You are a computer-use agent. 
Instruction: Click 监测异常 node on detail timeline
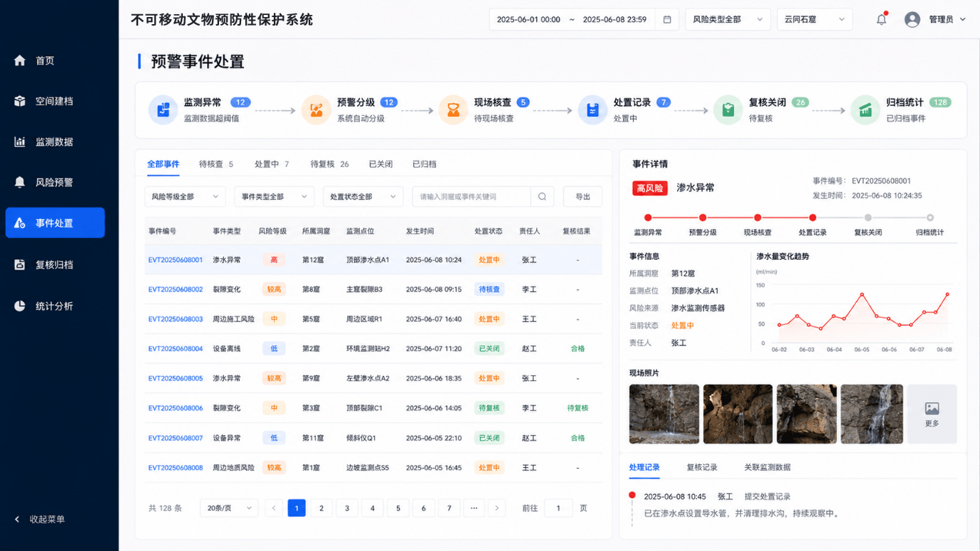(x=648, y=218)
